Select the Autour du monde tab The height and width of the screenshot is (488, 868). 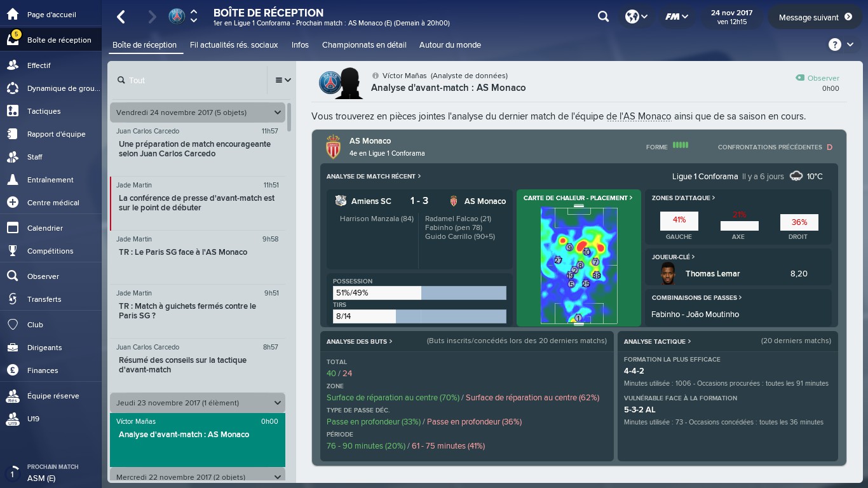point(450,45)
